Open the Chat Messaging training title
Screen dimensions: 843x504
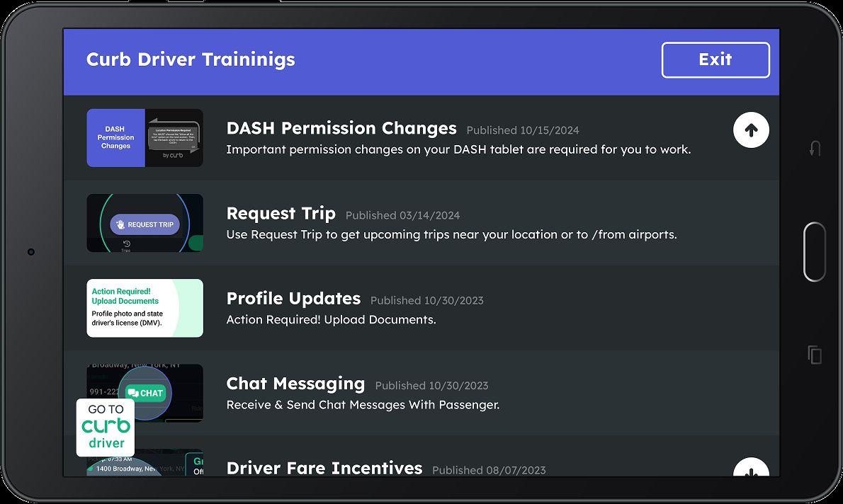pos(295,384)
